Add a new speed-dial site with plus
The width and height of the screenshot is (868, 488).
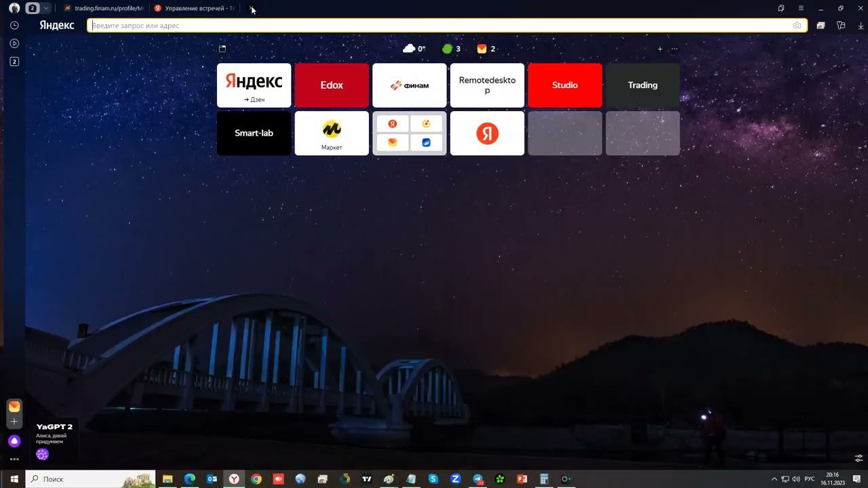(x=660, y=49)
